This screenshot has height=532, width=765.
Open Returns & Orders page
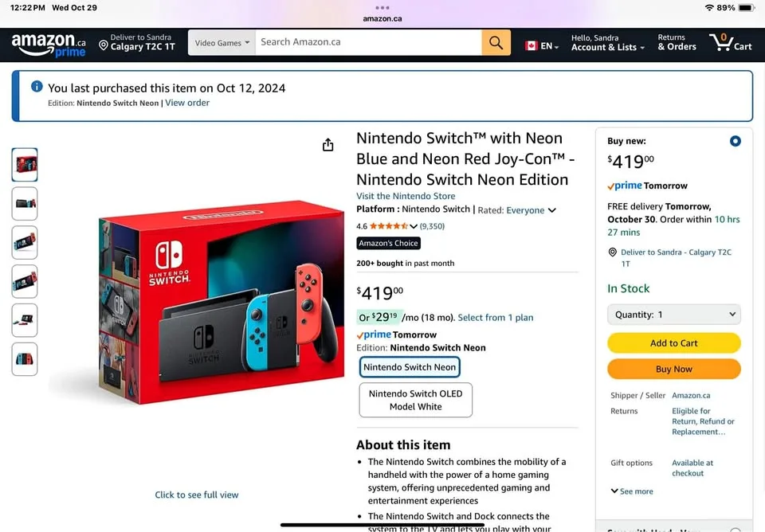point(677,43)
